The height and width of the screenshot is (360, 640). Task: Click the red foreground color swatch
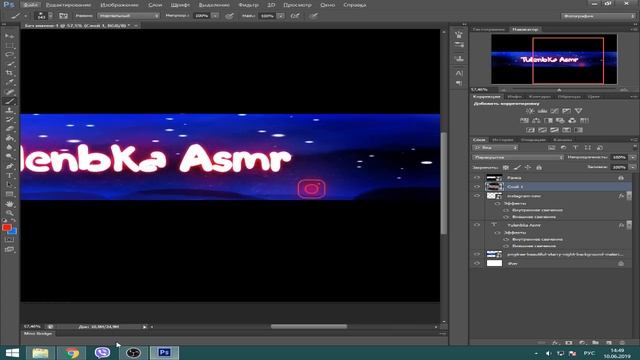(7, 228)
